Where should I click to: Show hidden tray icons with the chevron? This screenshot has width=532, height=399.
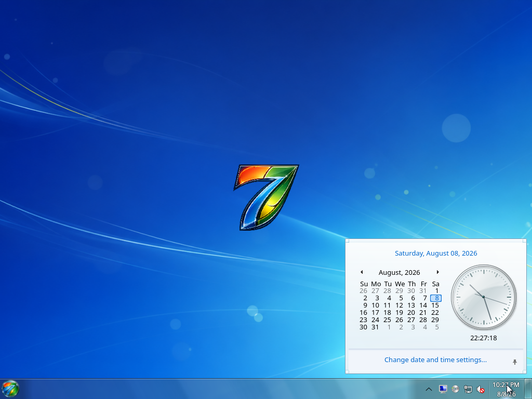coord(429,389)
